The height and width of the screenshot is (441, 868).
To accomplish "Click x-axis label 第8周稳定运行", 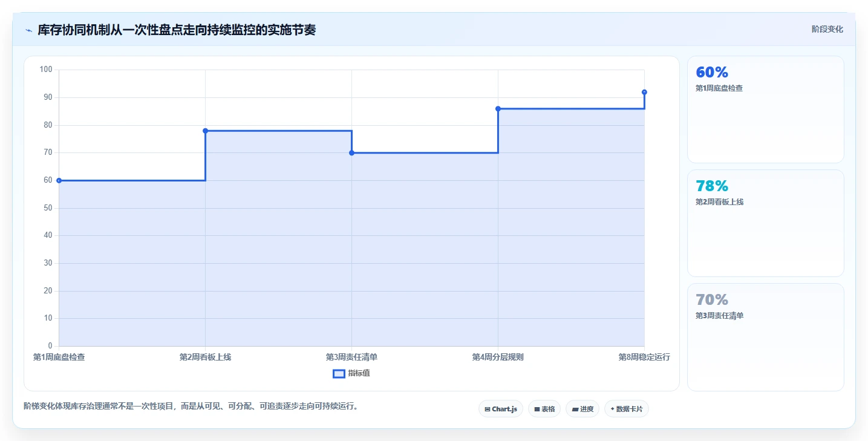I will point(644,357).
